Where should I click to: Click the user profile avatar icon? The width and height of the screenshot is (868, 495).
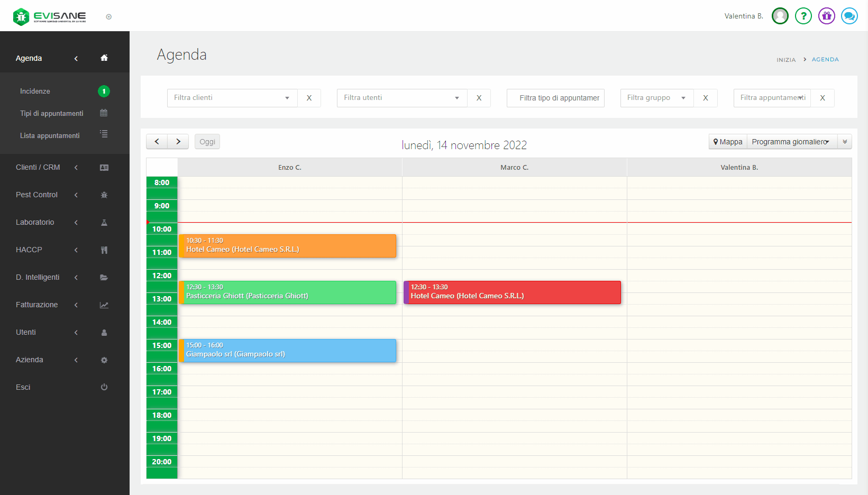[x=780, y=16]
